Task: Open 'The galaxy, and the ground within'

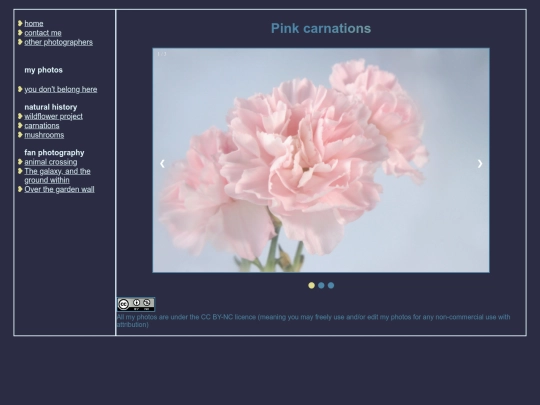Action: [x=57, y=176]
